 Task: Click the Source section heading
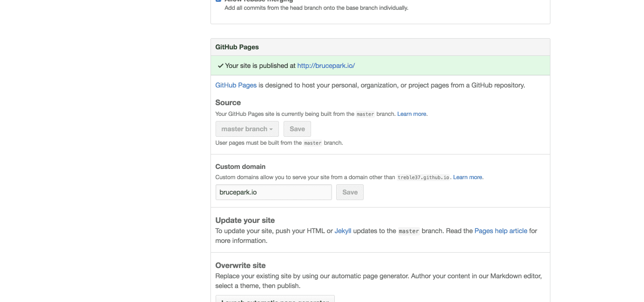(228, 102)
